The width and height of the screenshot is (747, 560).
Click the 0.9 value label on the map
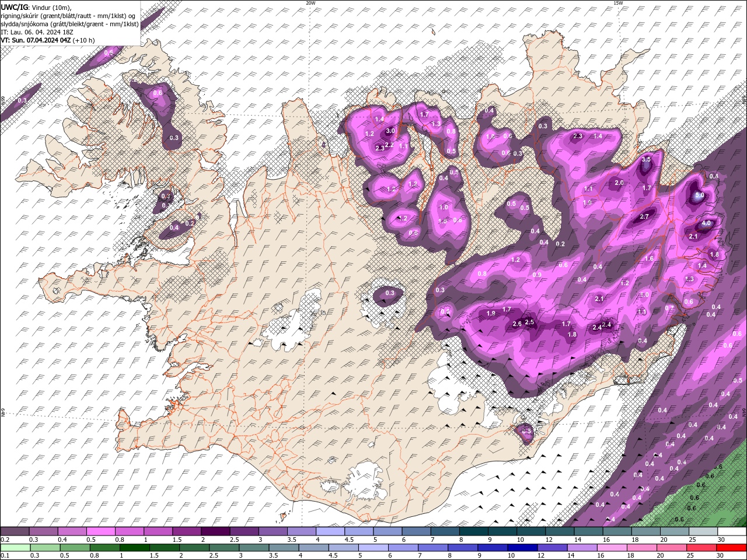(537, 275)
